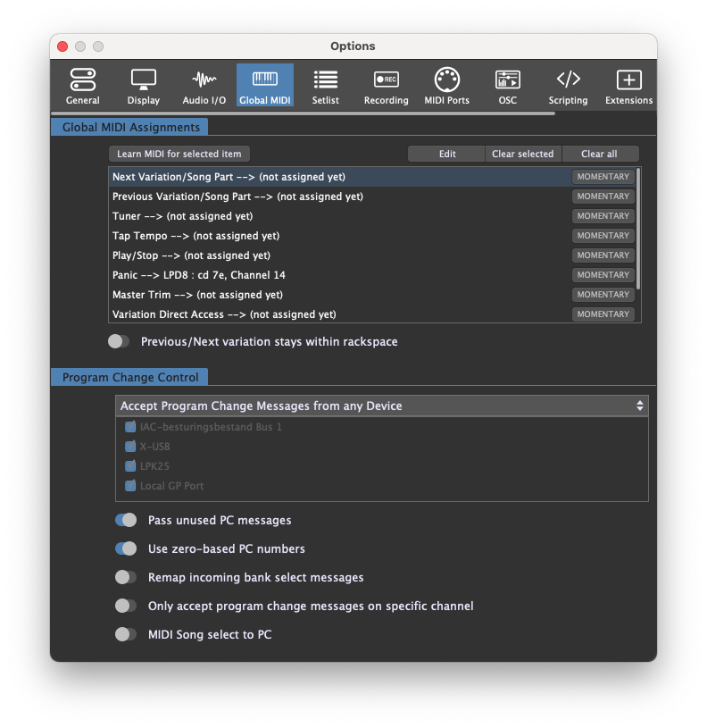
Task: Enable Remap incoming bank select messages
Action: point(126,577)
